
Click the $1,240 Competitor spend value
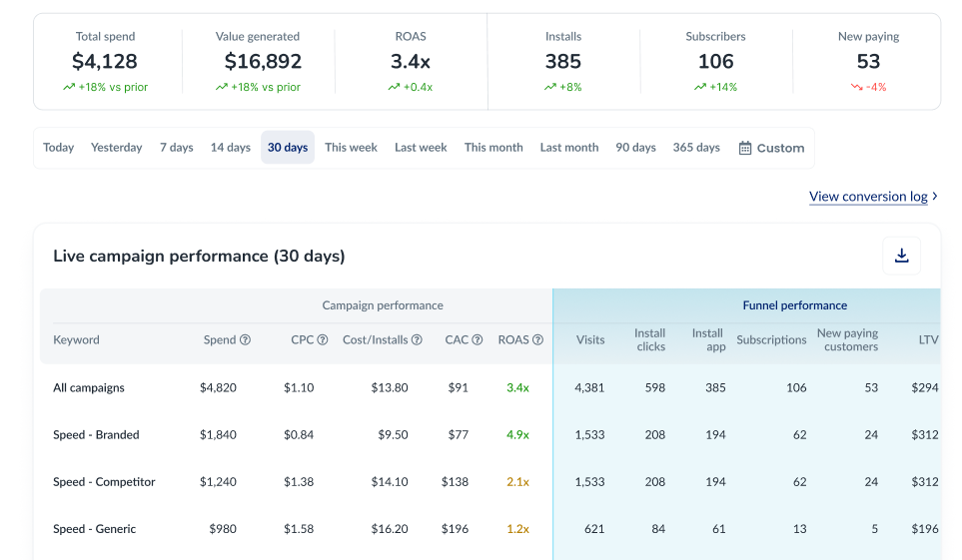(218, 482)
